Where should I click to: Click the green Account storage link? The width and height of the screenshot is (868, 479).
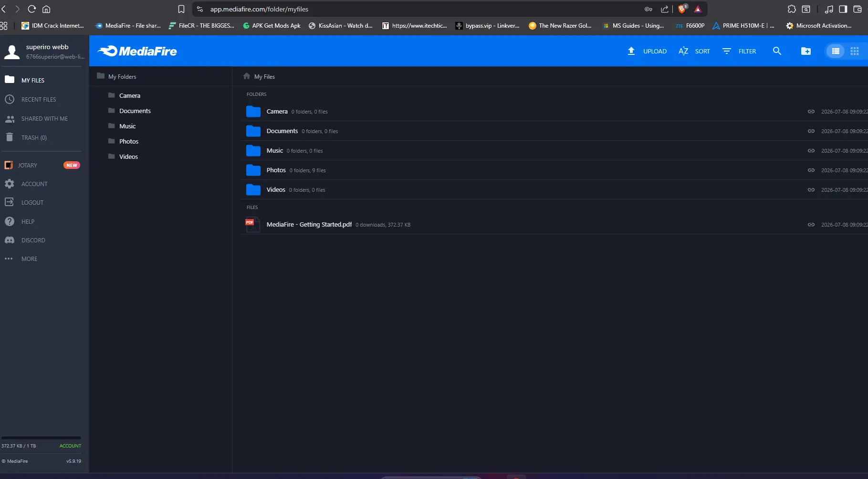tap(70, 446)
